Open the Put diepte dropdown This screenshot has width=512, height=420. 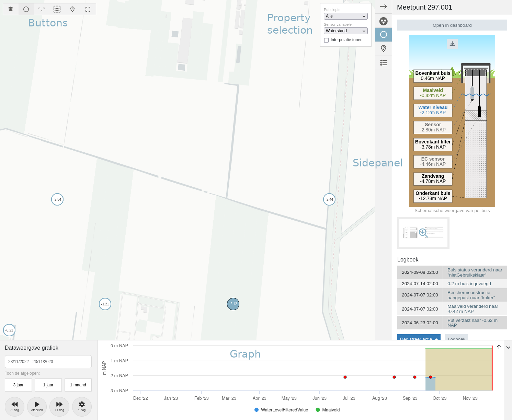(345, 16)
